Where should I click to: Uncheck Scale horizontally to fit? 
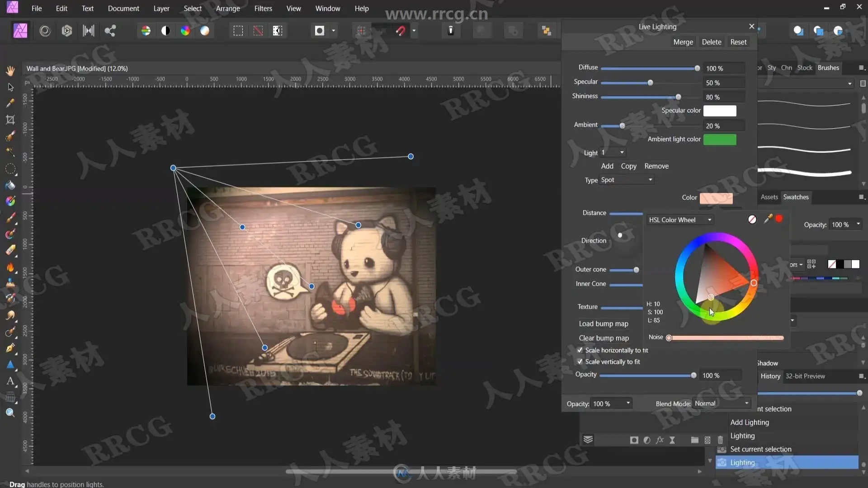(x=580, y=350)
